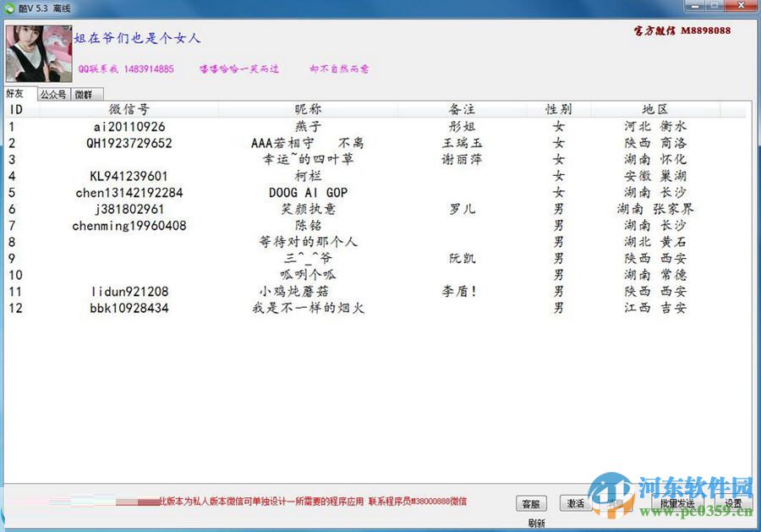The height and width of the screenshot is (532, 761).
Task: Select the friend 小鸡炖蘑菇 with remark 李盾
Action: [x=338, y=292]
